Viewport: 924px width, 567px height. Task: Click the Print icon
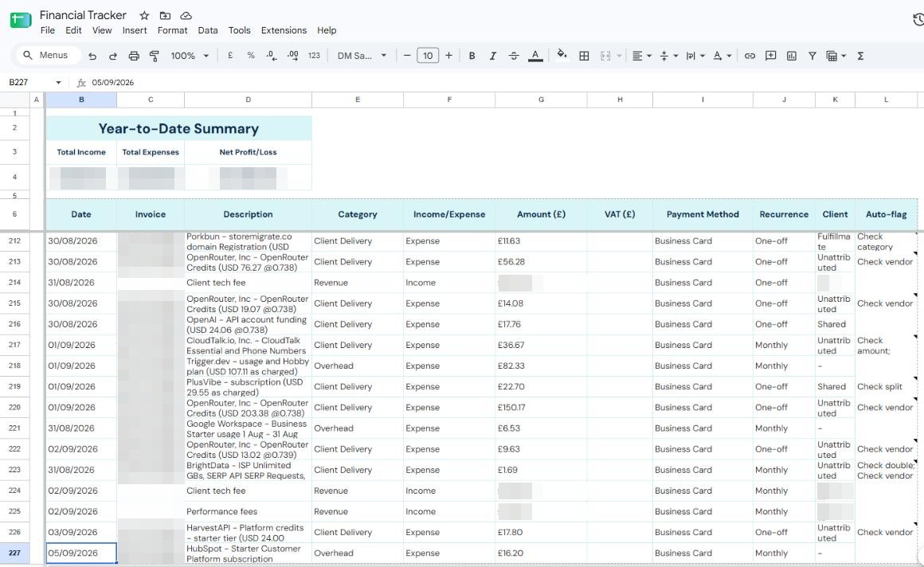click(x=134, y=56)
